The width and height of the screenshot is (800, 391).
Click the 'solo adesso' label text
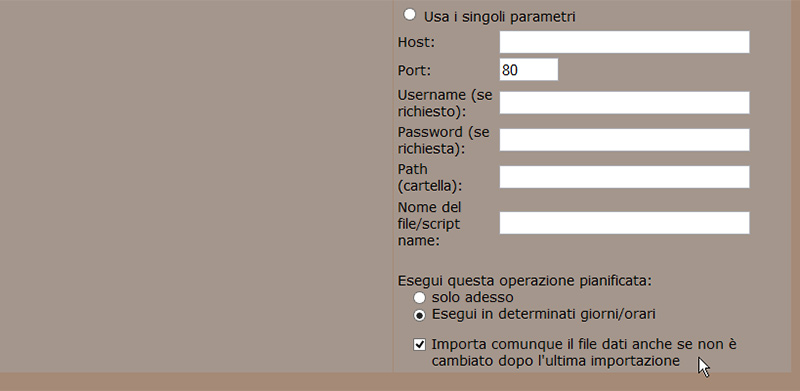click(x=472, y=297)
